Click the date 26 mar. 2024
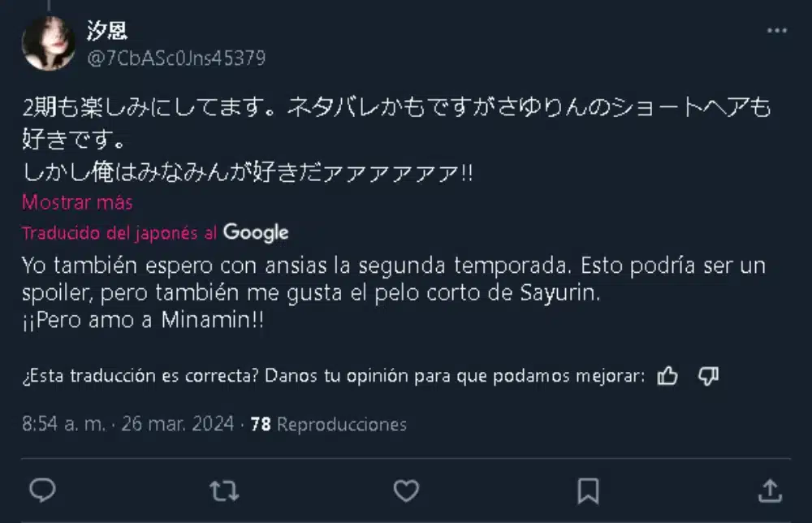Screen dimensions: 812x523 [176, 425]
